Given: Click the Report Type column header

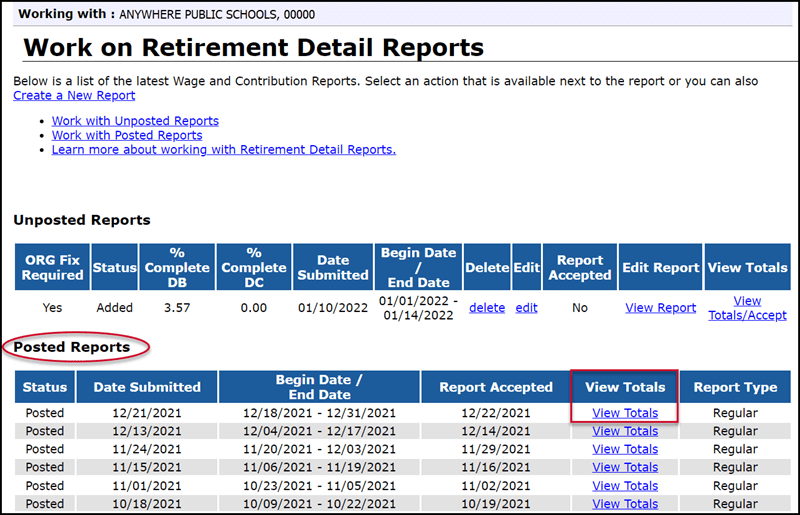Looking at the screenshot, I should click(x=736, y=387).
